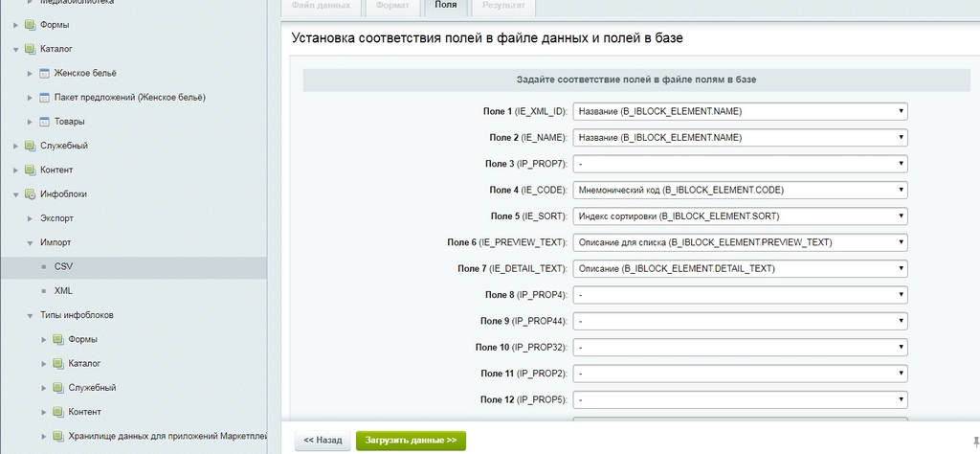Click the Инфоблоки label in sidebar
The width and height of the screenshot is (980, 454).
pos(64,194)
